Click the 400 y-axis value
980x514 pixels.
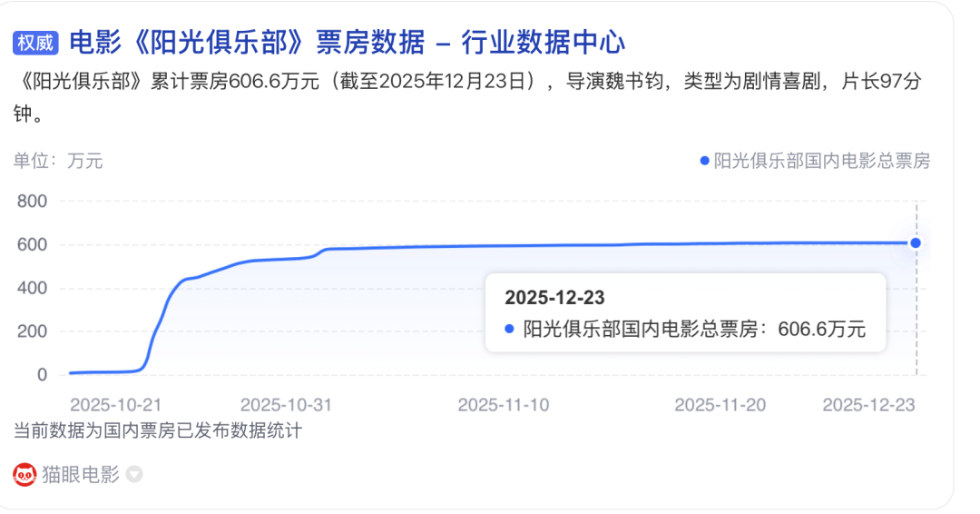point(32,288)
